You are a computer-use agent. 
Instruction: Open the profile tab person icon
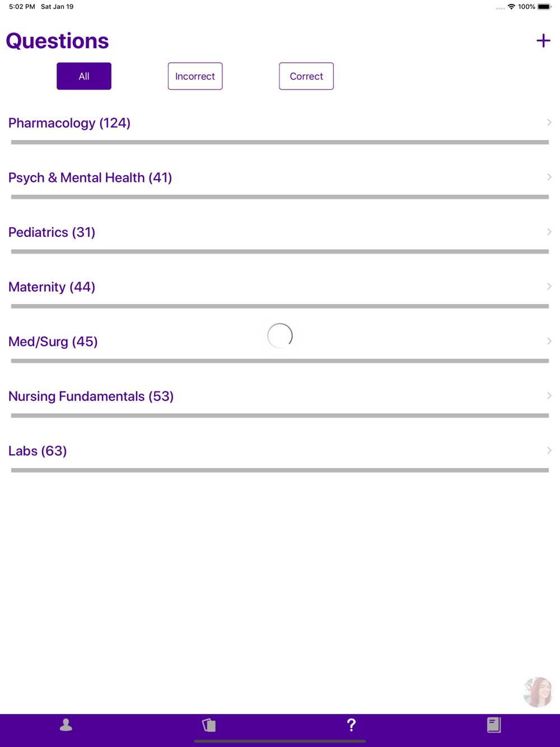tap(66, 725)
